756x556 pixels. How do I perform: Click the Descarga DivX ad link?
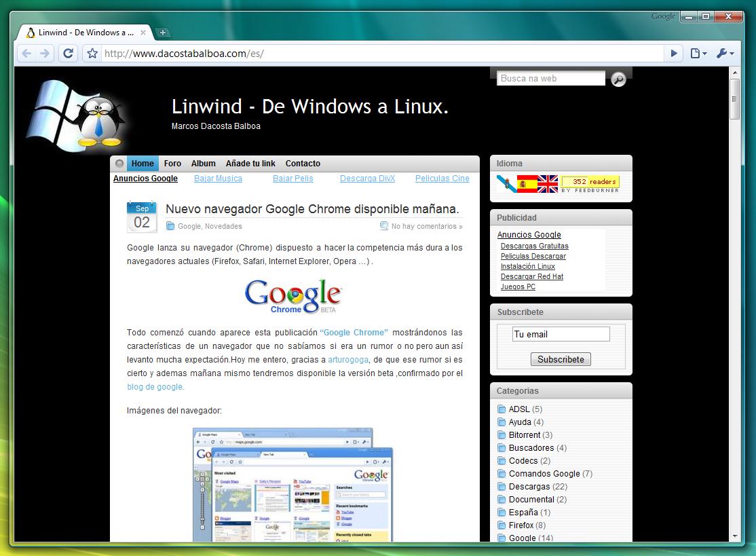point(367,179)
